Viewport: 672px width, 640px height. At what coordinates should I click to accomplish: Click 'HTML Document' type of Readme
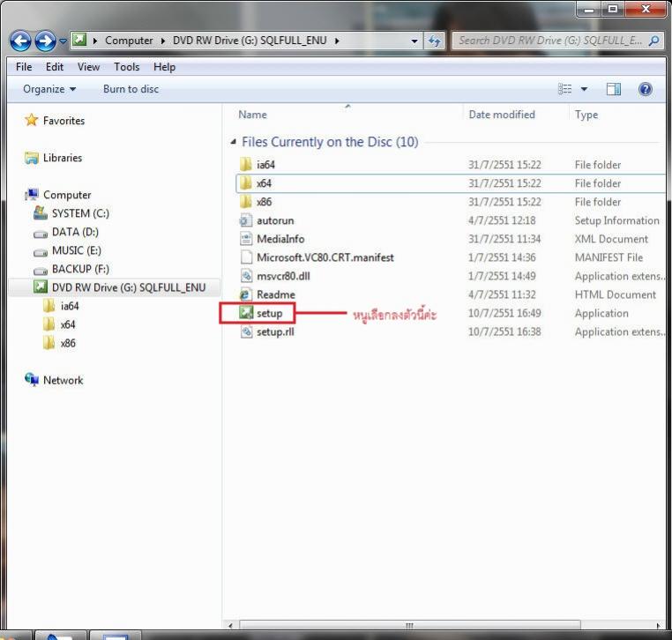pyautogui.click(x=615, y=294)
